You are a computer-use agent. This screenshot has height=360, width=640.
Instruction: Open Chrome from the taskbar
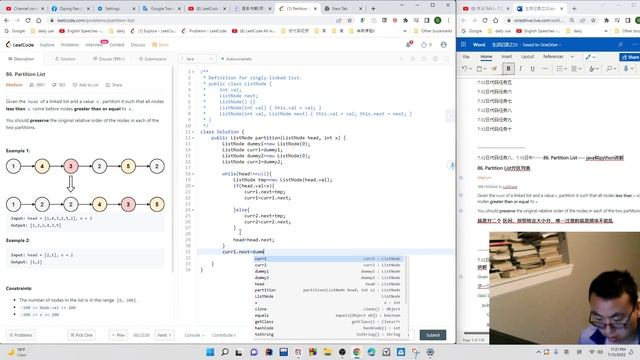point(357,352)
